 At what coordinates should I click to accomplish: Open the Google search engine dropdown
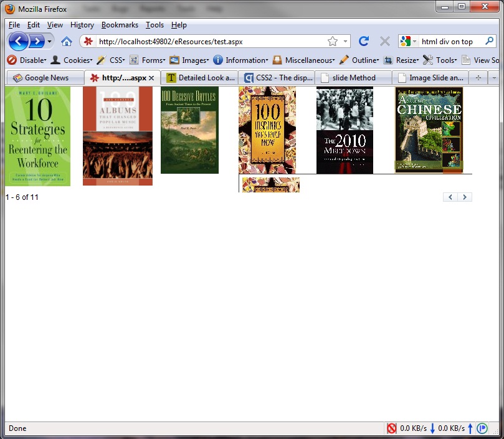(408, 42)
